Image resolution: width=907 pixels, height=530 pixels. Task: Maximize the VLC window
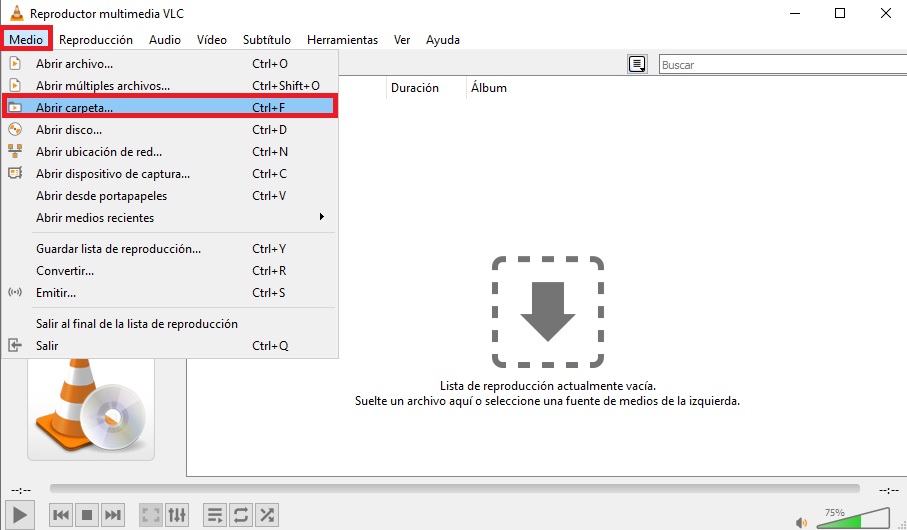[x=840, y=13]
